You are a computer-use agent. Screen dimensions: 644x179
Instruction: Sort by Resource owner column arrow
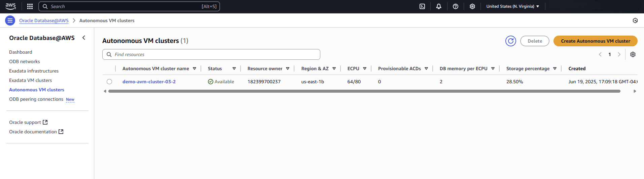click(x=288, y=69)
